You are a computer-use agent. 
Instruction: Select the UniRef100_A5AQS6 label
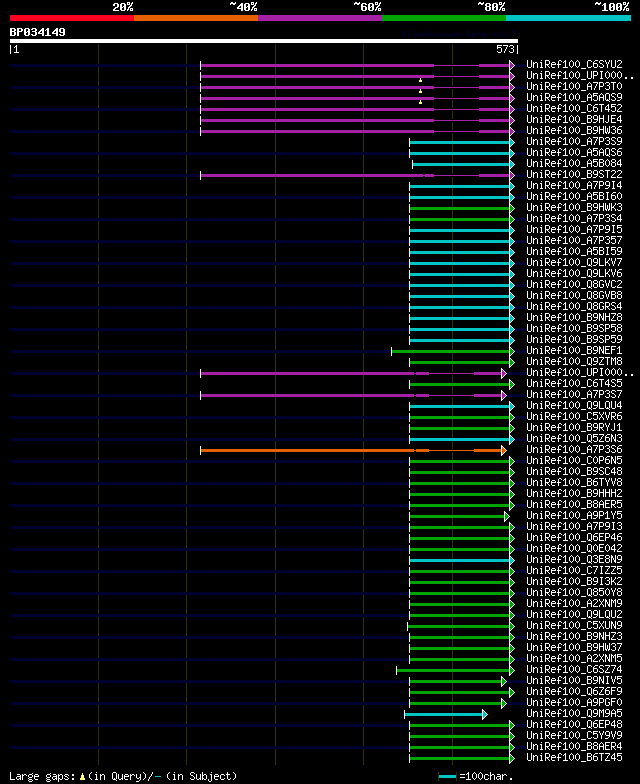pyautogui.click(x=574, y=152)
